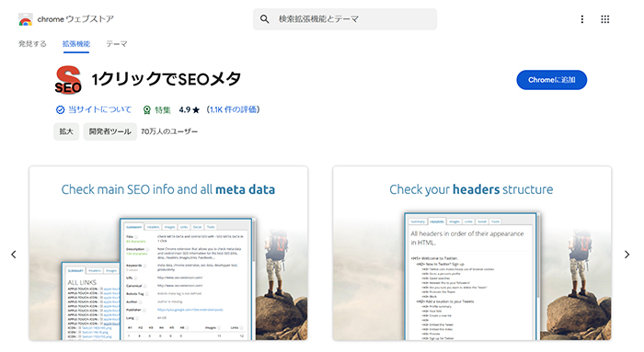
Task: Open the Google apps grid
Action: coord(605,19)
